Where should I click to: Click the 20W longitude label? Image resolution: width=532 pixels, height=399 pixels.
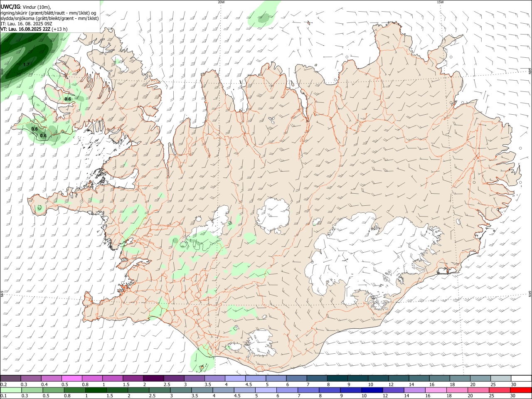click(x=221, y=2)
